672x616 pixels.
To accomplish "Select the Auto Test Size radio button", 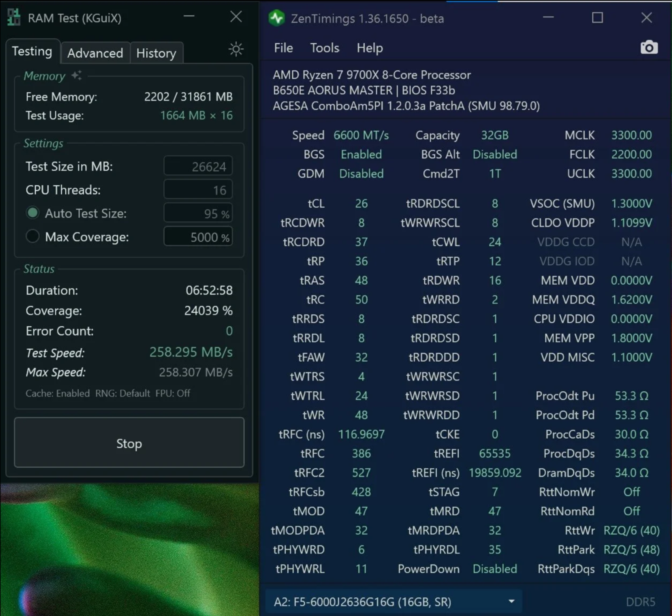I will (32, 213).
